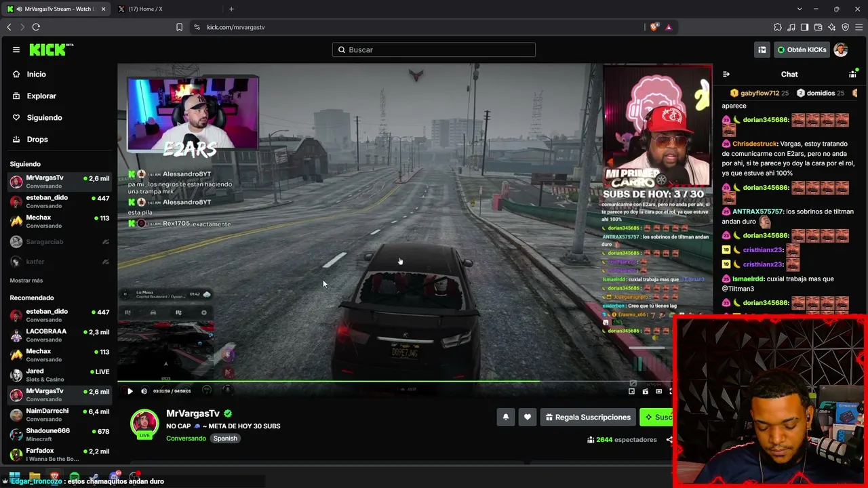This screenshot has width=868, height=488.
Task: Open the Inicio home page
Action: 37,74
